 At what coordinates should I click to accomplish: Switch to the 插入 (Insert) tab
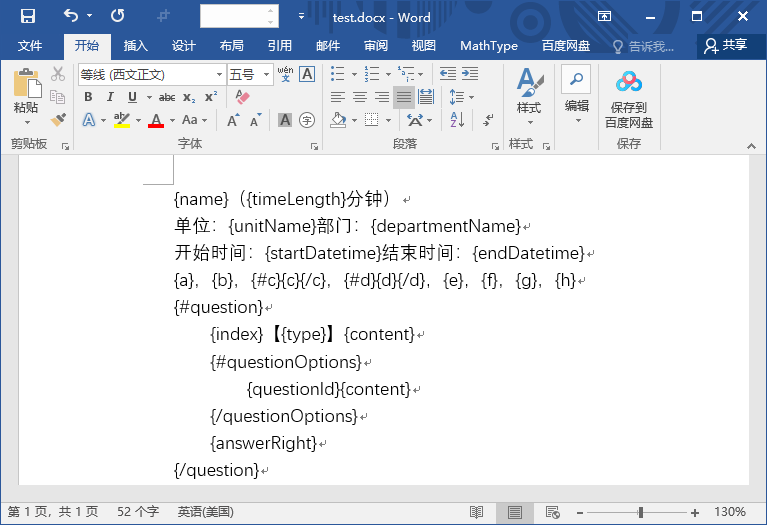tap(135, 46)
